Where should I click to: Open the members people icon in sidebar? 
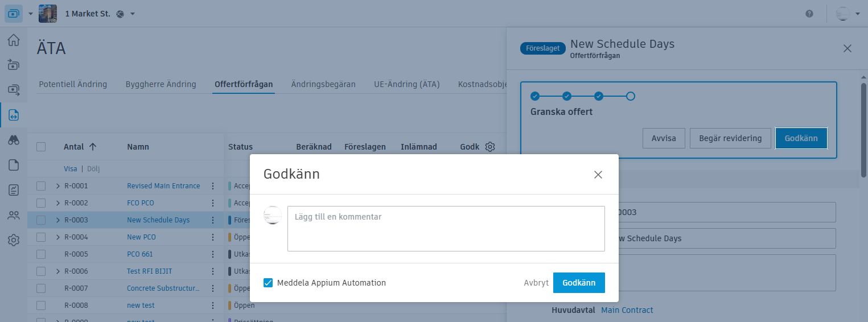tap(14, 216)
